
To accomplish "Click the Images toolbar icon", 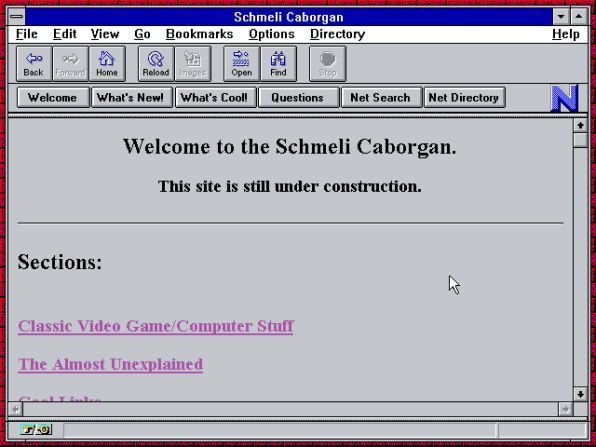I will [x=193, y=64].
